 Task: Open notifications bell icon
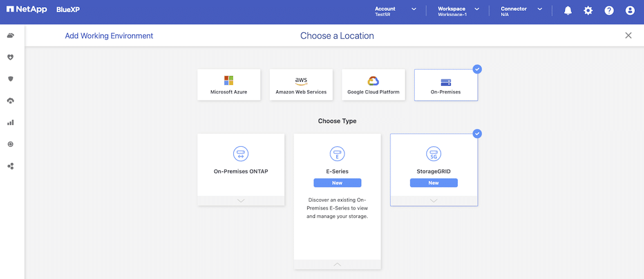[x=568, y=11]
